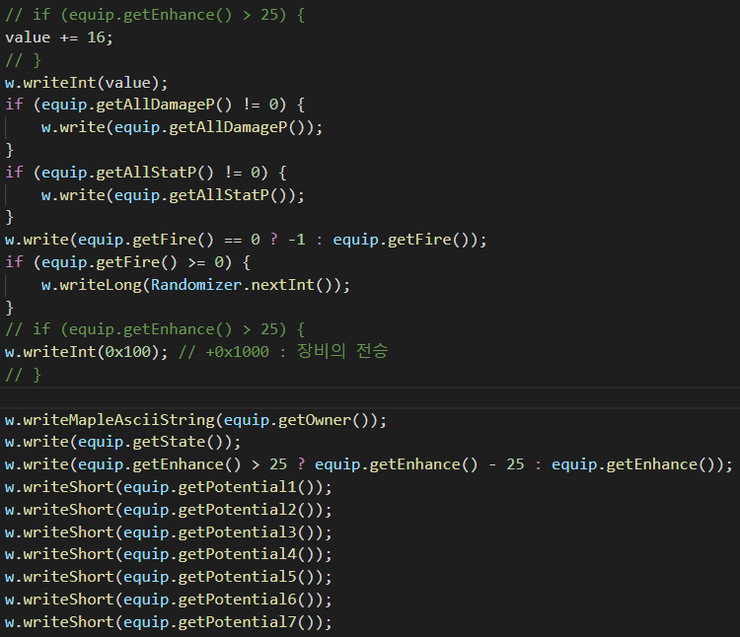The height and width of the screenshot is (637, 740).
Task: Click 'if (equip.getAllStatP() != 0) {' line
Action: point(146,173)
